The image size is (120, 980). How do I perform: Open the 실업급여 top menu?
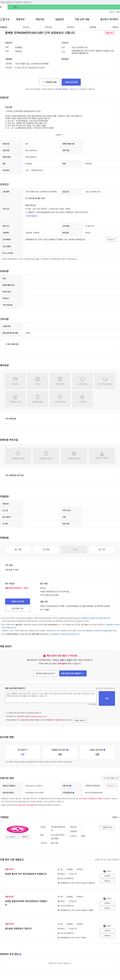click(60, 19)
